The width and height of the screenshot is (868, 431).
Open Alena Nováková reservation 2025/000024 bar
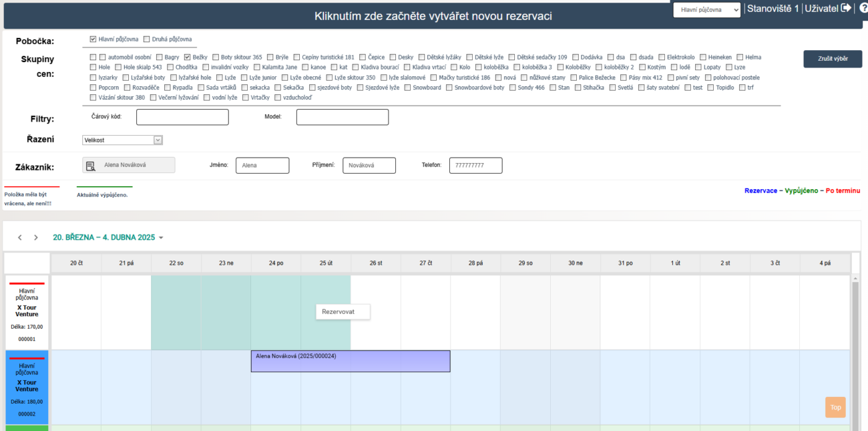coord(351,362)
